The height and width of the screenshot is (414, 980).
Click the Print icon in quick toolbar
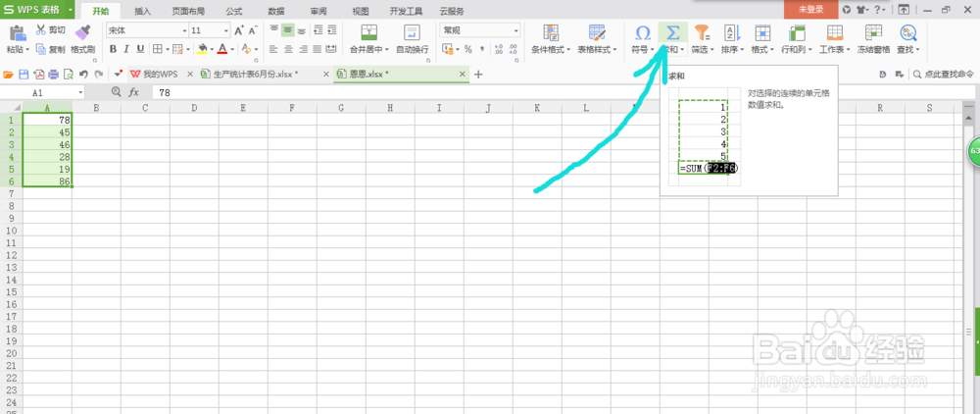[x=54, y=75]
